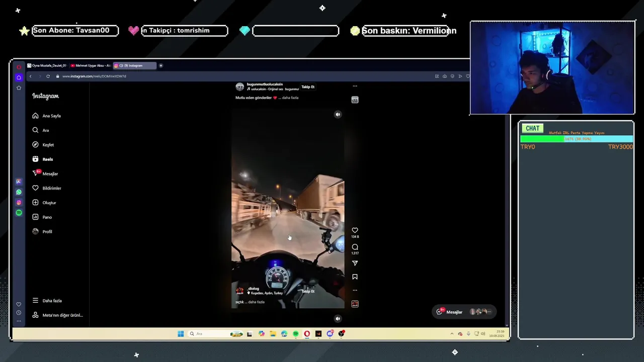
Task: Open Spotify in Opera sidebar
Action: (x=19, y=213)
